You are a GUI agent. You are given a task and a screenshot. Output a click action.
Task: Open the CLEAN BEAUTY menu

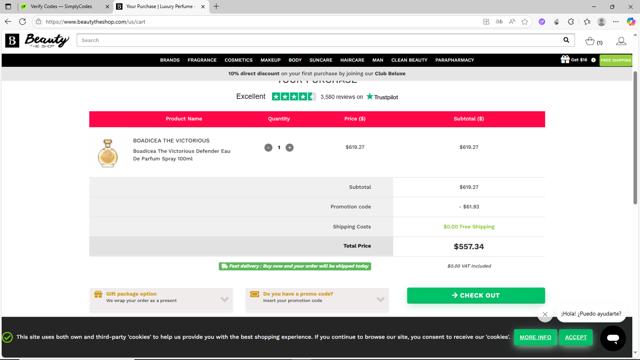click(x=409, y=60)
